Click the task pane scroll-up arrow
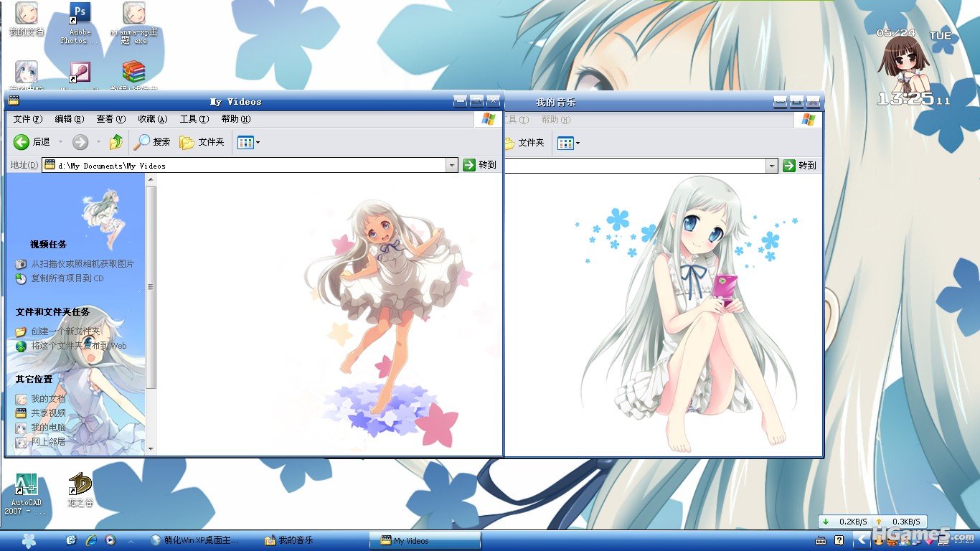980x551 pixels. (x=151, y=180)
